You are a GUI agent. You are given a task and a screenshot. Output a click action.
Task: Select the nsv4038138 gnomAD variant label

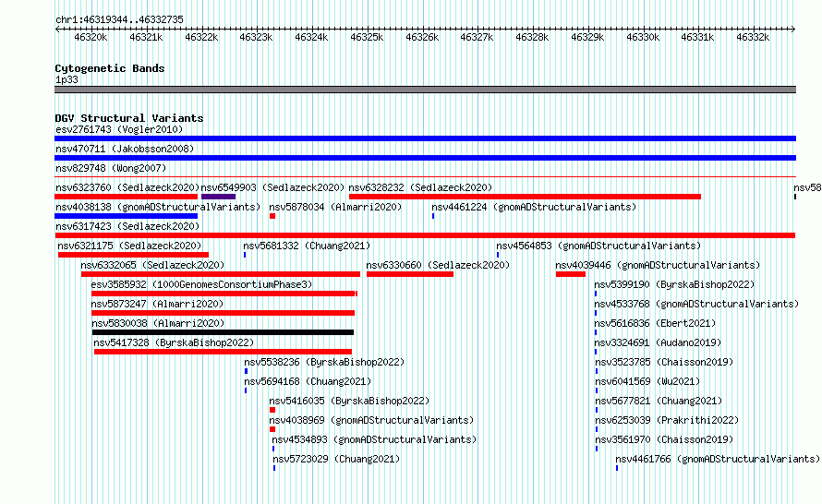tap(158, 207)
